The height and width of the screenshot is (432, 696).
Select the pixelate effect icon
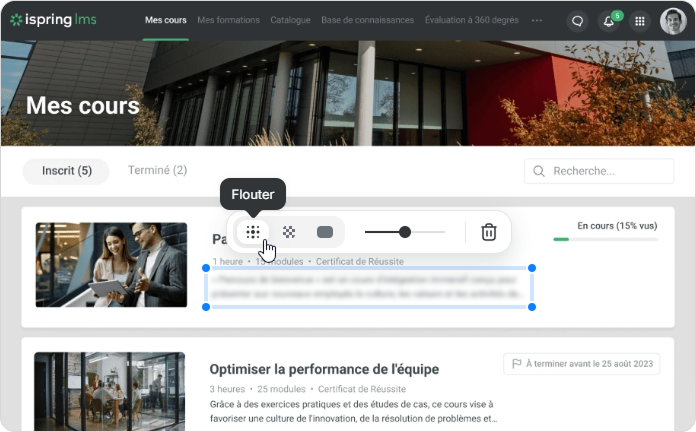[x=289, y=232]
